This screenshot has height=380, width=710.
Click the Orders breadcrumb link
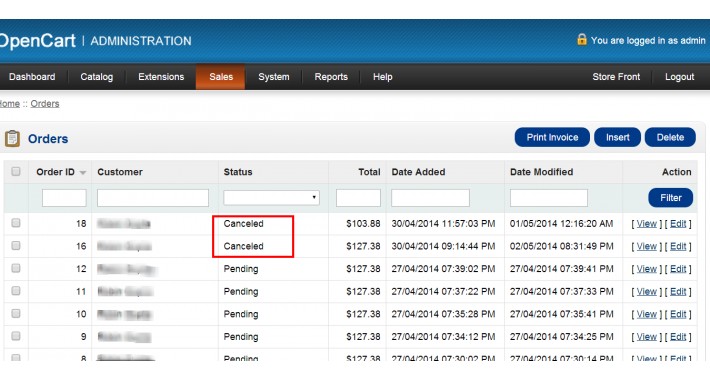tap(45, 104)
